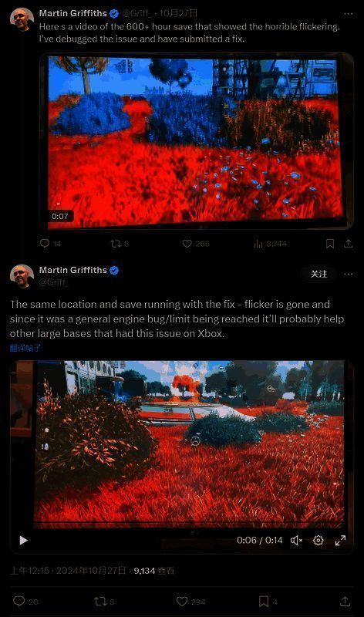This screenshot has width=364, height=617.
Task: Play the second video
Action: tap(23, 541)
